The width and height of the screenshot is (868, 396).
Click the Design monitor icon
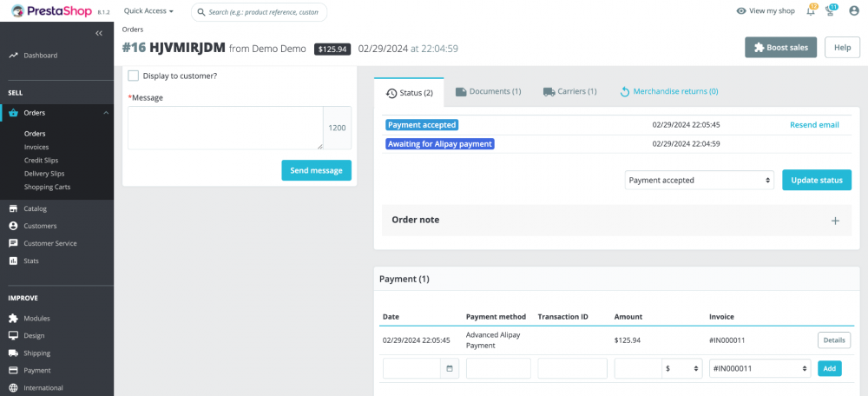pos(13,335)
